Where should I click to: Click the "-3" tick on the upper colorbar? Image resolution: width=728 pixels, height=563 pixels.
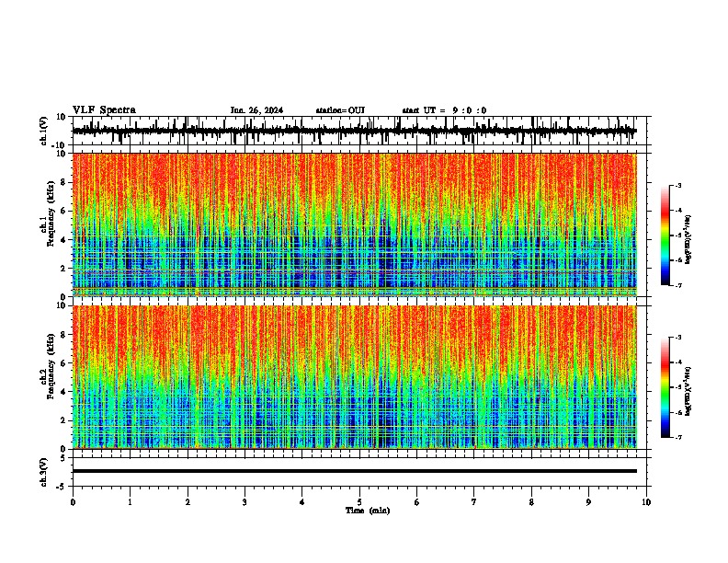(677, 185)
